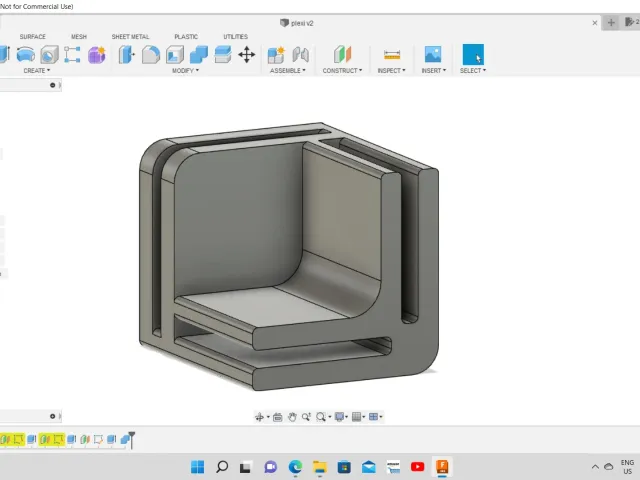
Task: Click the Insert image icon
Action: [x=433, y=54]
